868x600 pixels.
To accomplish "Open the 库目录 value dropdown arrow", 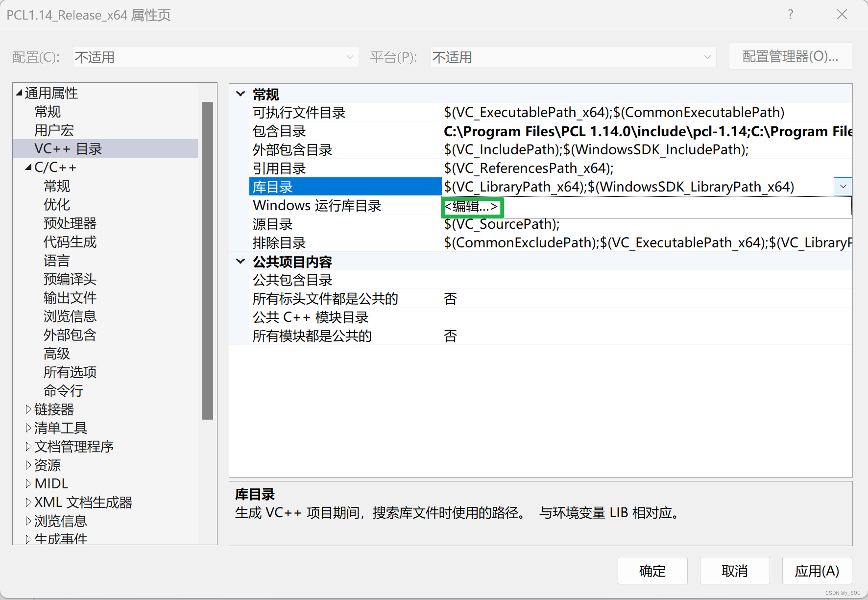I will pyautogui.click(x=843, y=186).
